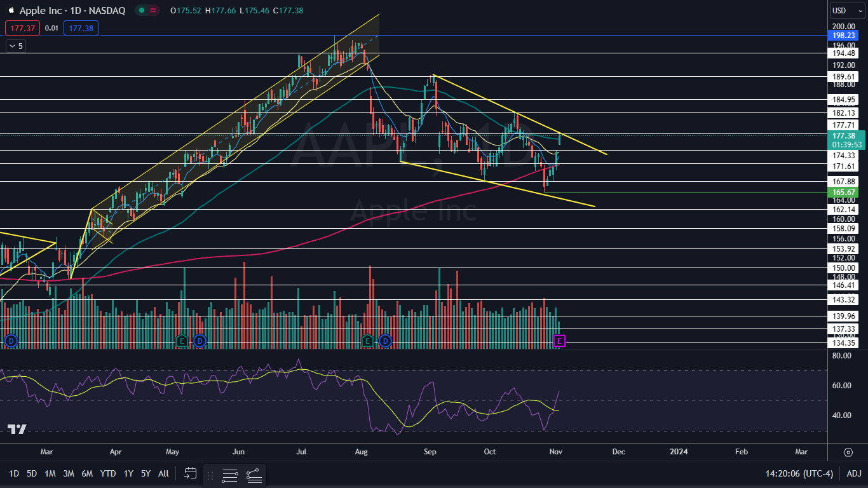Click the 174.33 price level label
Image resolution: width=868 pixels, height=488 pixels.
pyautogui.click(x=844, y=156)
